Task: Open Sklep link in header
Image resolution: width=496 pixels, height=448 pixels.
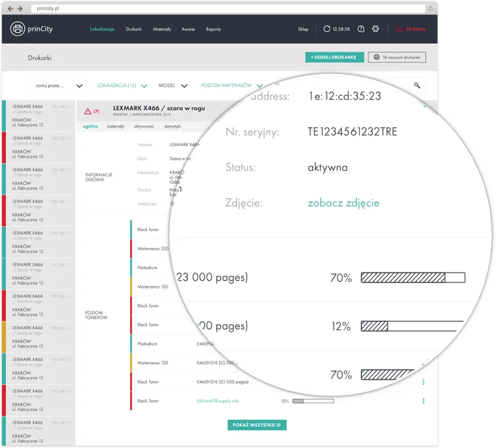Action: click(x=303, y=29)
